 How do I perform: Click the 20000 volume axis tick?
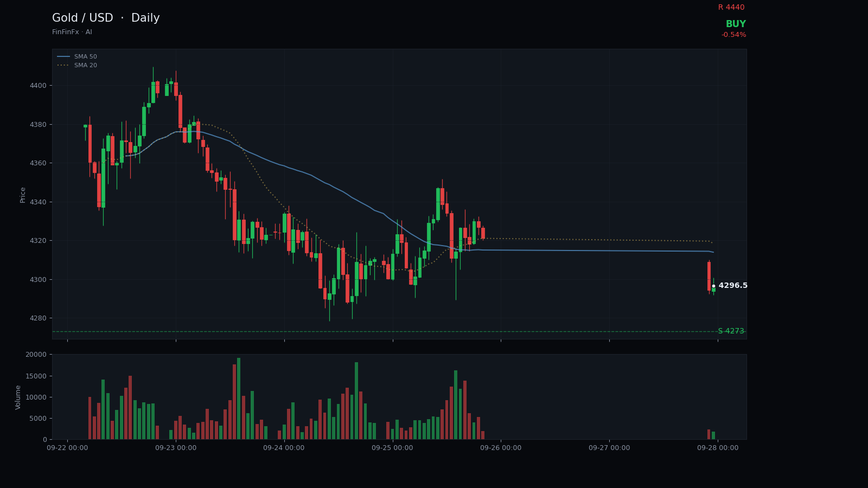pyautogui.click(x=36, y=355)
